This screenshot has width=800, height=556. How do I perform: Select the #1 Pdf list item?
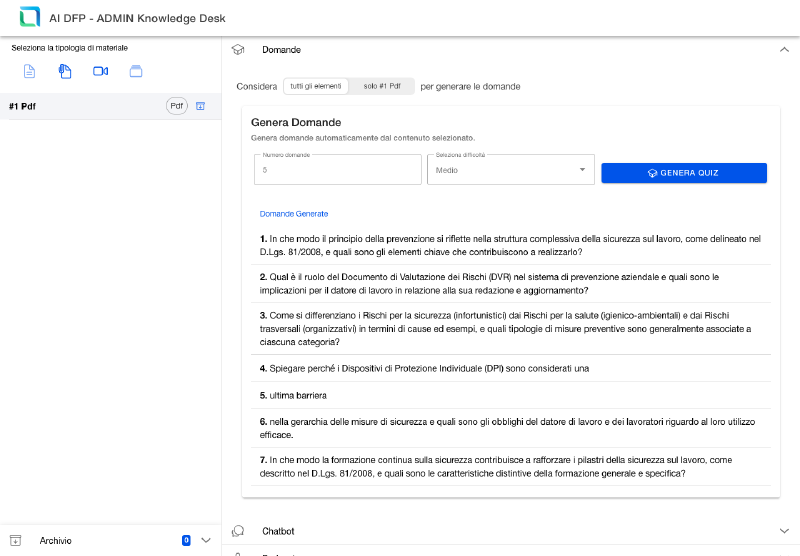tap(111, 106)
